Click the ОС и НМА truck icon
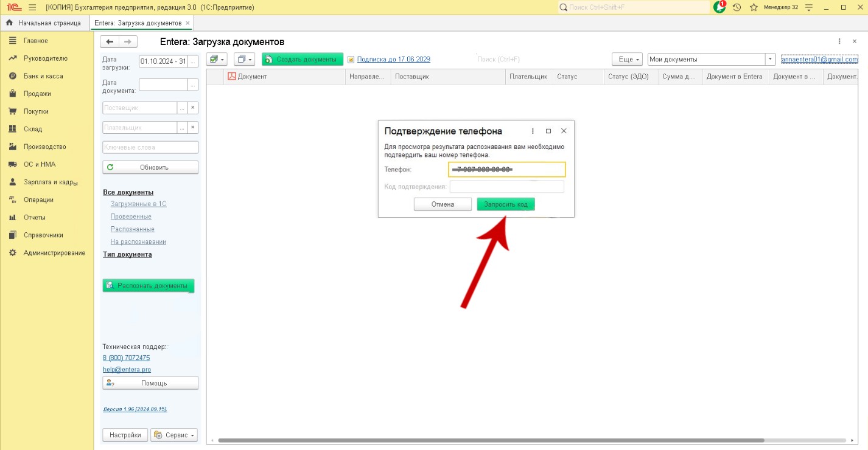 coord(12,164)
